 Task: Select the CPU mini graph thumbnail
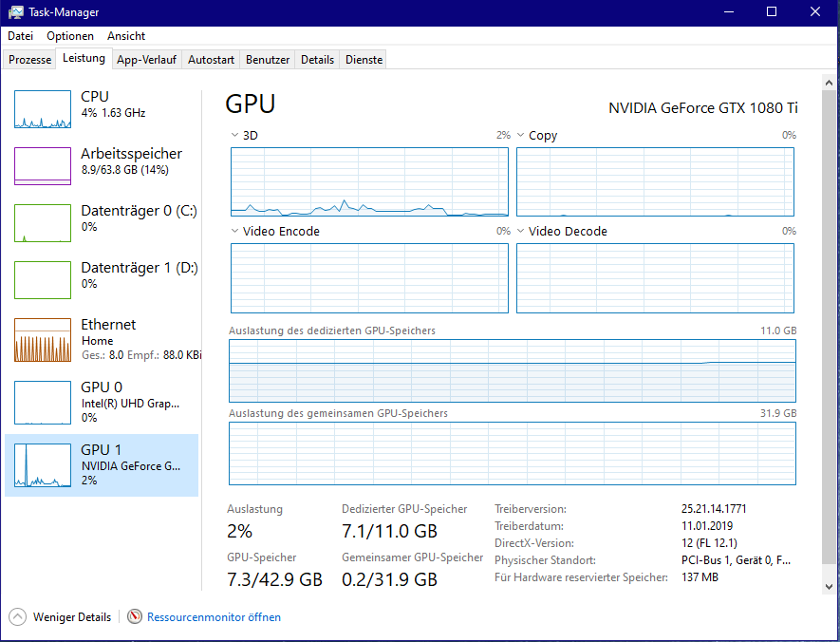click(43, 109)
